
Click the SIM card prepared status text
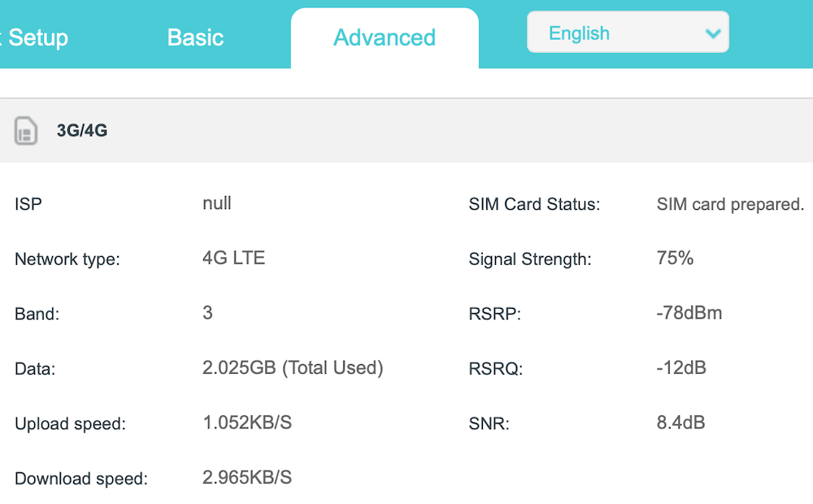click(x=730, y=204)
